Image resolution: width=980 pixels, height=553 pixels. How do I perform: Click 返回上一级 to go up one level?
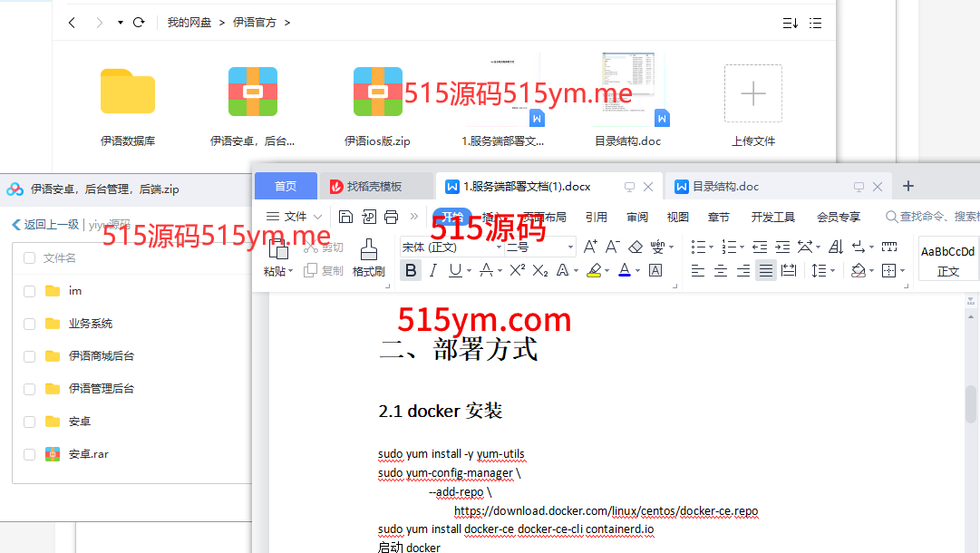point(45,225)
